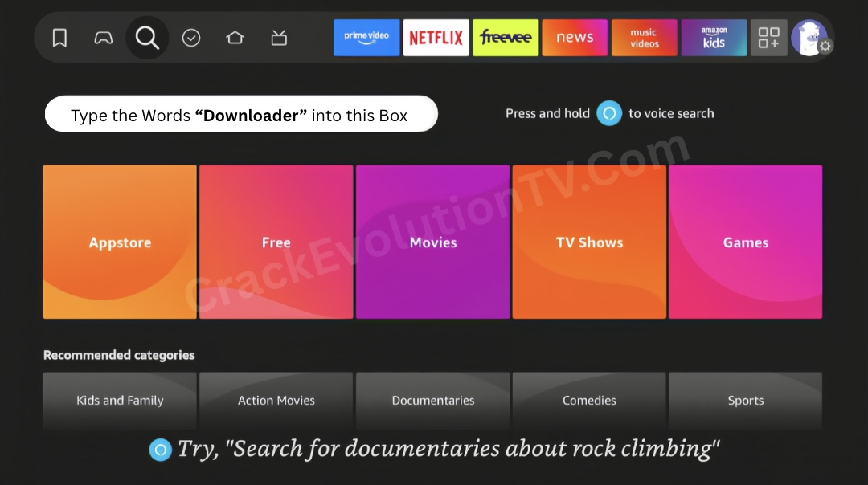Select the Find magnifier icon
Screen dimensions: 868x485
point(147,38)
